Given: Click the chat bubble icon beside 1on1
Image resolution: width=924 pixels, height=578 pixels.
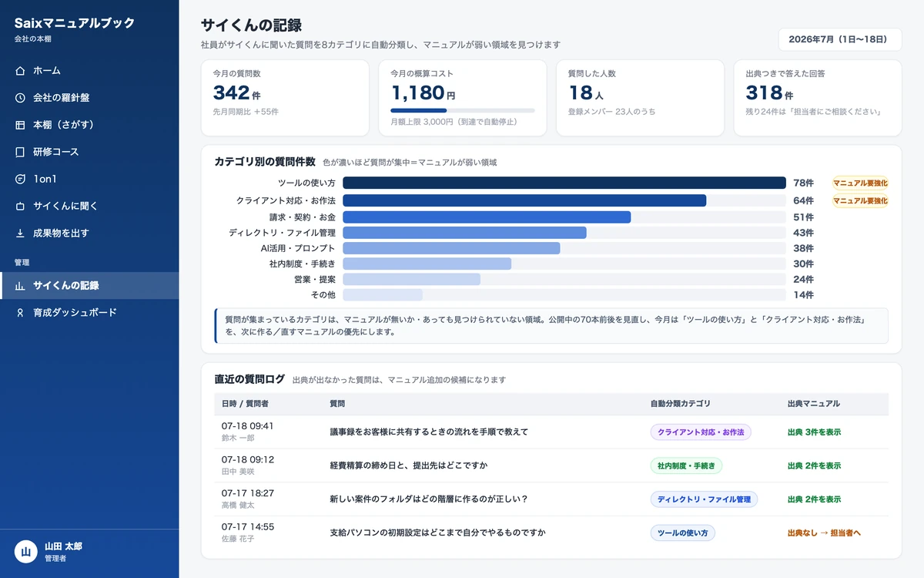Looking at the screenshot, I should coord(20,179).
